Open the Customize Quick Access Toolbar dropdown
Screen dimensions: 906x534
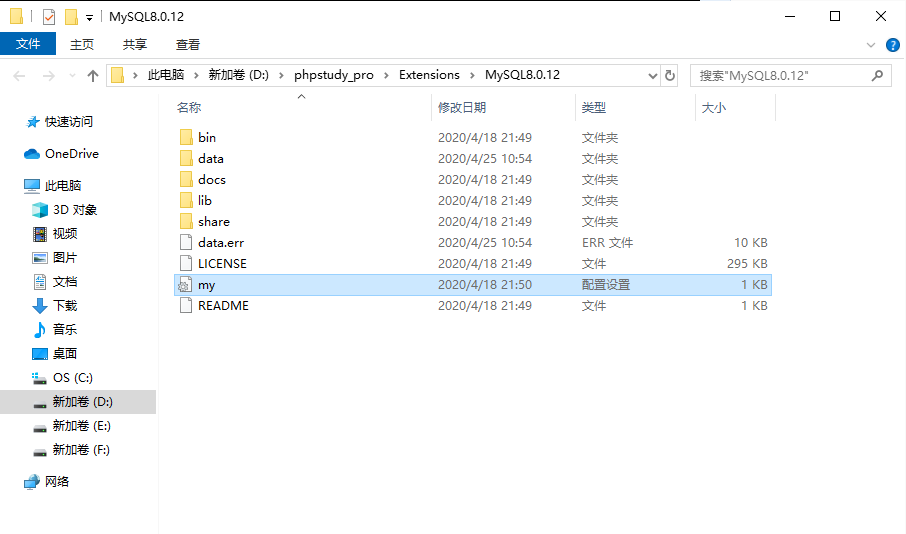(90, 17)
